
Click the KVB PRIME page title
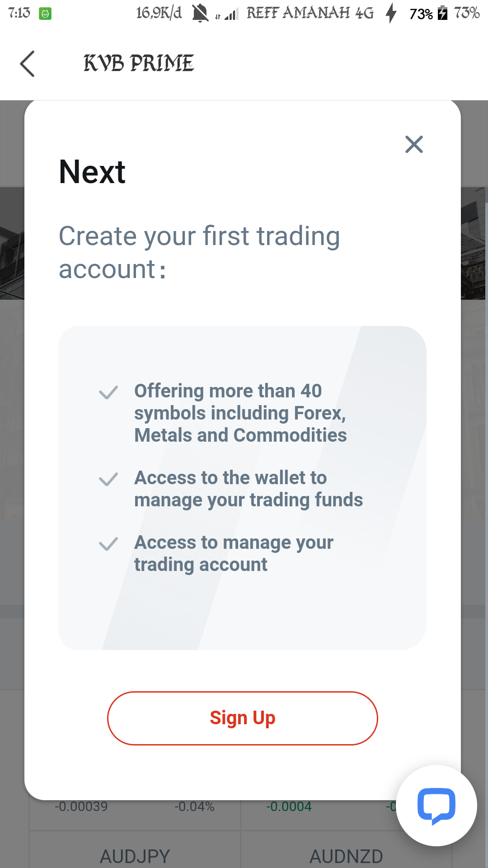pos(139,63)
